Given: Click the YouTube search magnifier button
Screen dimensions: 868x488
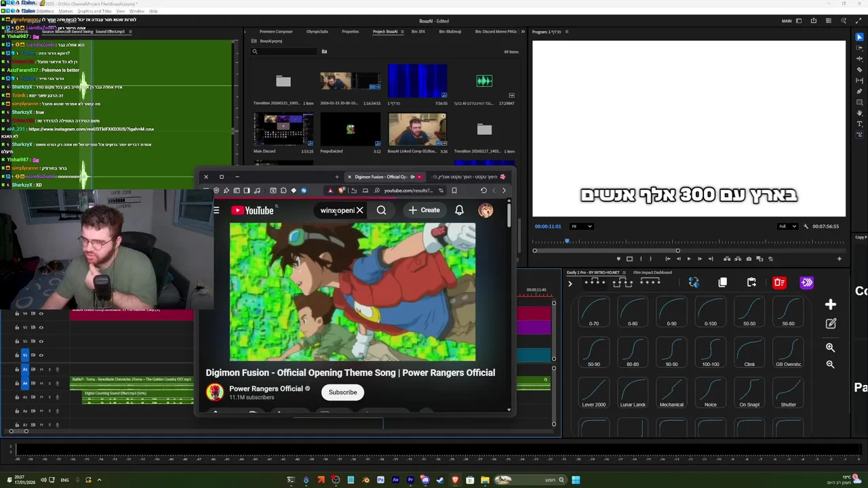Looking at the screenshot, I should (x=381, y=210).
